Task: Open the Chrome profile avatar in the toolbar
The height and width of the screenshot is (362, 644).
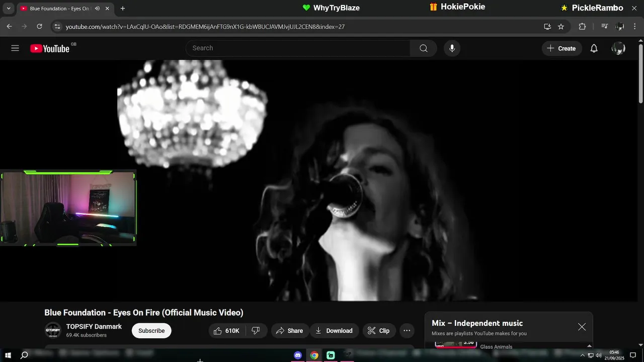Action: coord(620,27)
